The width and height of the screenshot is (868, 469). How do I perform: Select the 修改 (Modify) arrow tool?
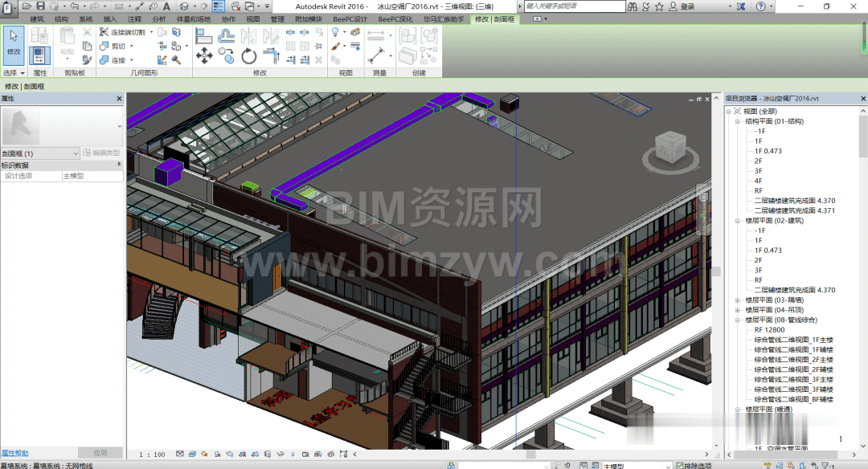14,43
